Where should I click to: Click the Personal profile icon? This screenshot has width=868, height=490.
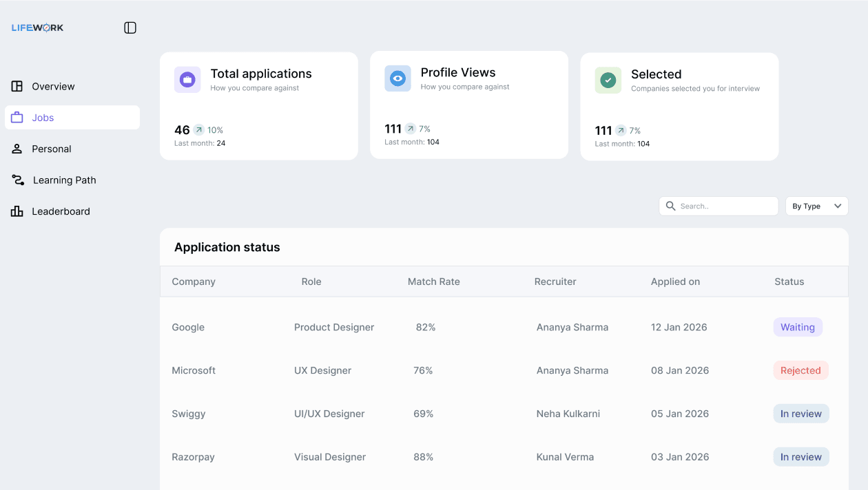(17, 149)
